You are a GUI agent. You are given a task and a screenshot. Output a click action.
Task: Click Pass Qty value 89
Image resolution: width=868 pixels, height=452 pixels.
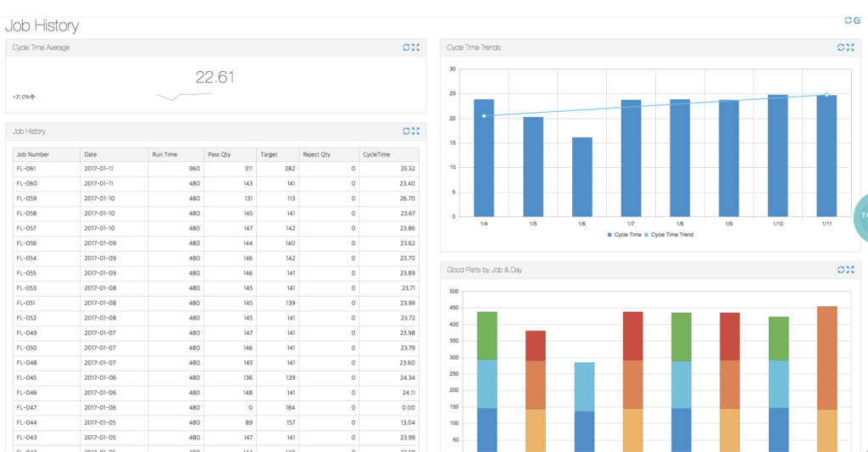249,422
